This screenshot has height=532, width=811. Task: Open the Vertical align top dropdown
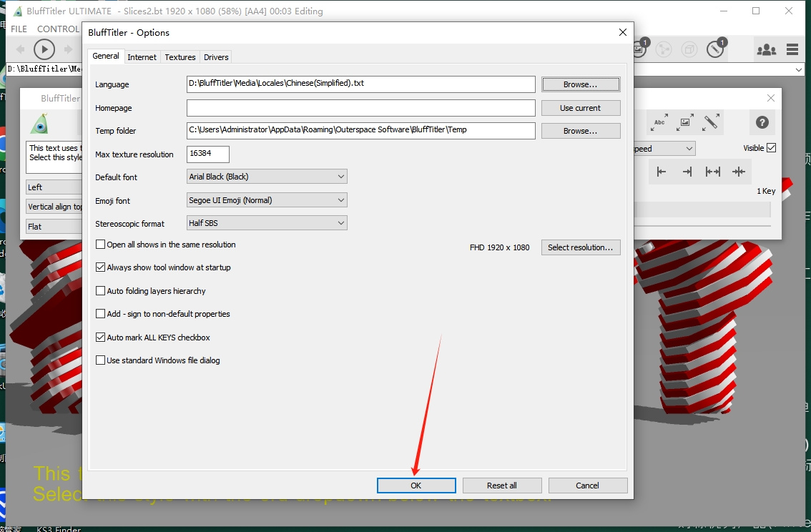[x=54, y=207]
